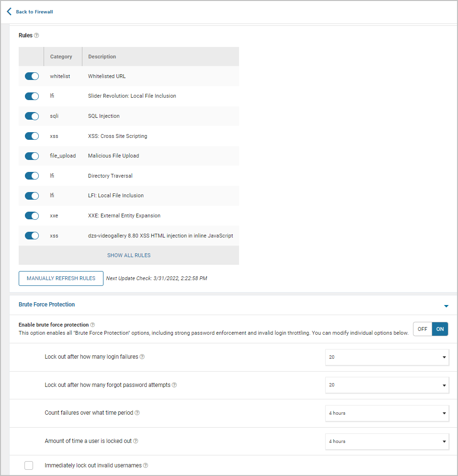458x476 pixels.
Task: Switch brute force protection to OFF
Action: pyautogui.click(x=423, y=329)
